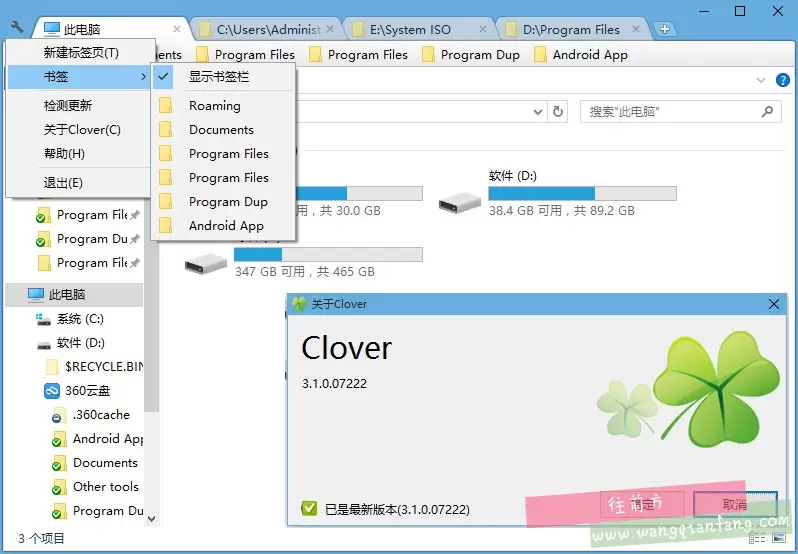Image resolution: width=798 pixels, height=554 pixels.
Task: Click the refresh icon beside address bar
Action: [x=558, y=111]
